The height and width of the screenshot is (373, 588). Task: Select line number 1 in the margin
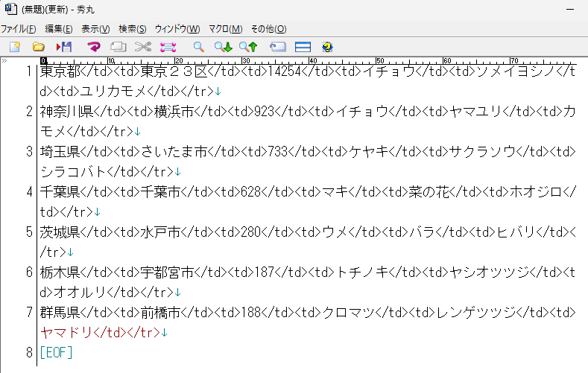point(29,71)
